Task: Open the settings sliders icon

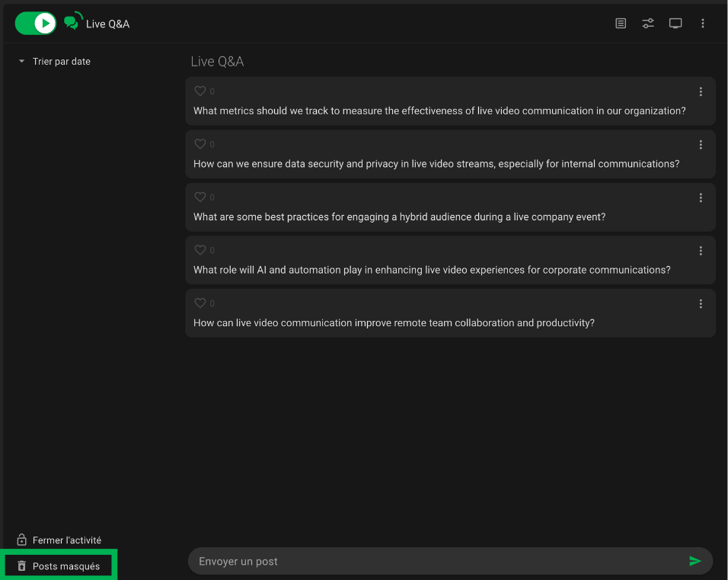Action: click(x=648, y=24)
